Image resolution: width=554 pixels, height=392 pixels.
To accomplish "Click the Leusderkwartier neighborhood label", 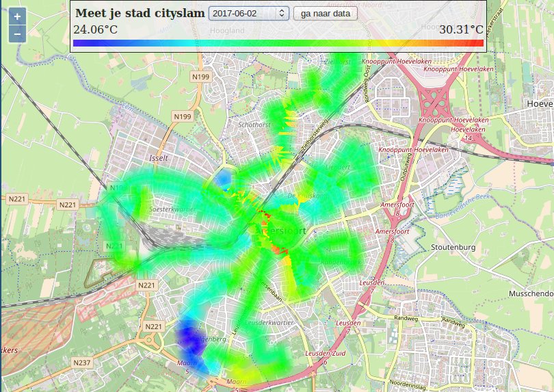I will [269, 323].
